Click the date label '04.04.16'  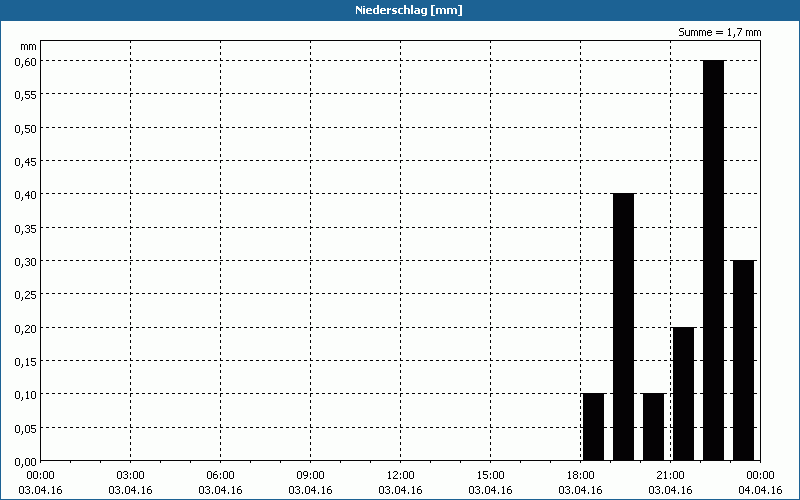[x=760, y=490]
